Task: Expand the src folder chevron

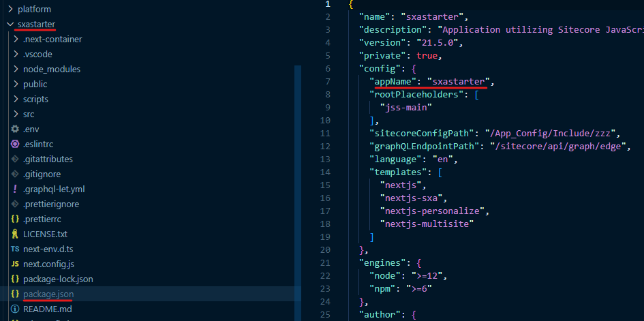Action: (16, 114)
